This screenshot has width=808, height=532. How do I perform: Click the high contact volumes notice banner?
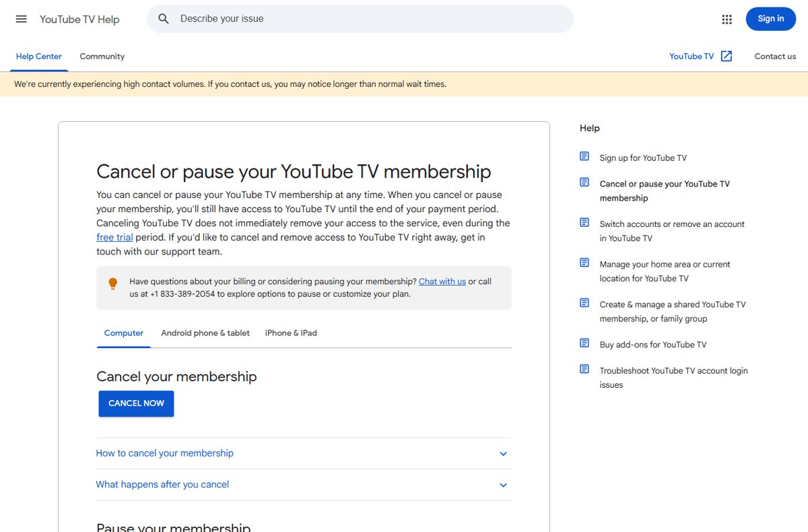(404, 84)
